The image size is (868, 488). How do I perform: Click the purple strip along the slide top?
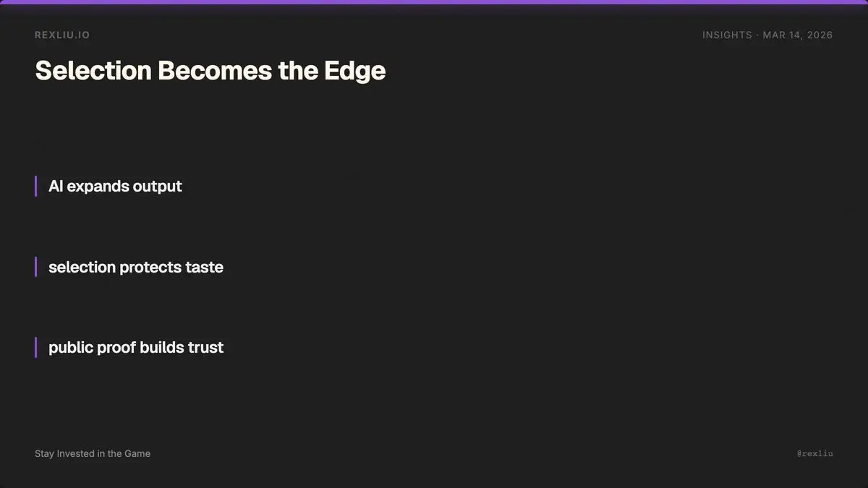434,2
